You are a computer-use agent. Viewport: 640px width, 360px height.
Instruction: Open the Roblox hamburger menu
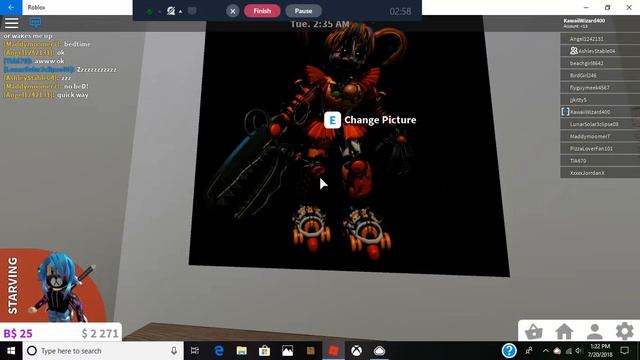11,23
